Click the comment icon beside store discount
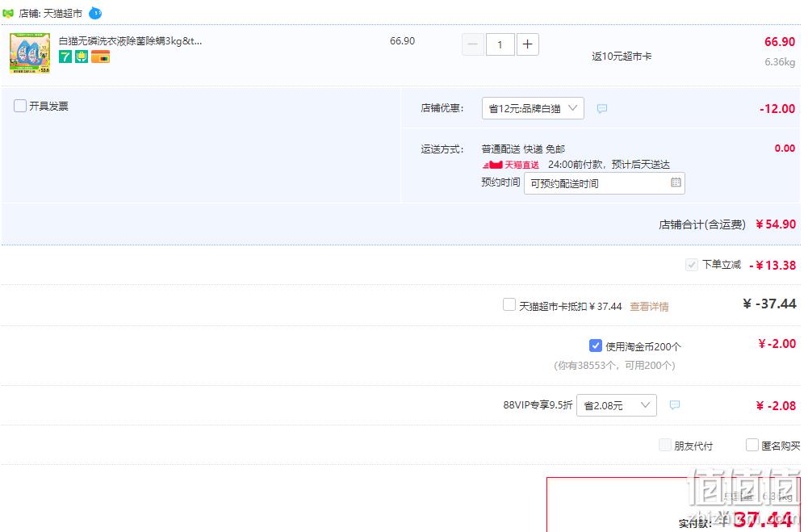808x532 pixels. [x=602, y=108]
